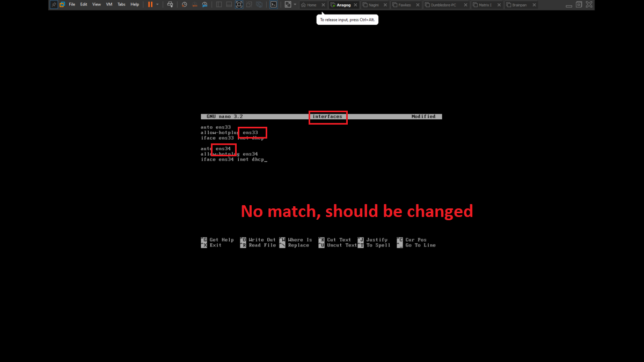Click the stretch guest display icon

[288, 4]
